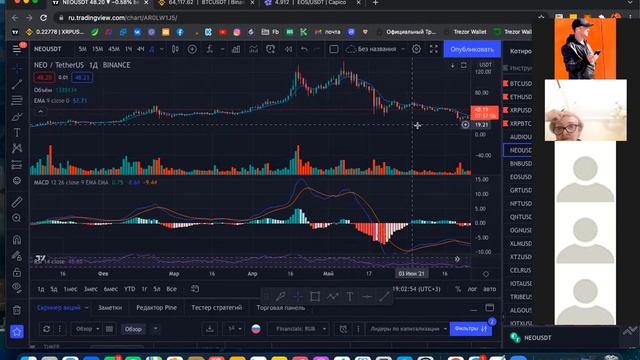Toggle the % percent price scale

(x=458, y=289)
